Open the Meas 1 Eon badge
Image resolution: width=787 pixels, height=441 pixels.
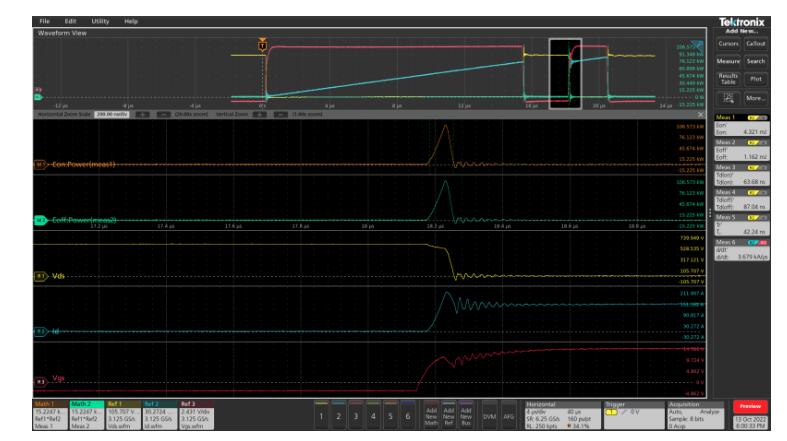click(741, 125)
